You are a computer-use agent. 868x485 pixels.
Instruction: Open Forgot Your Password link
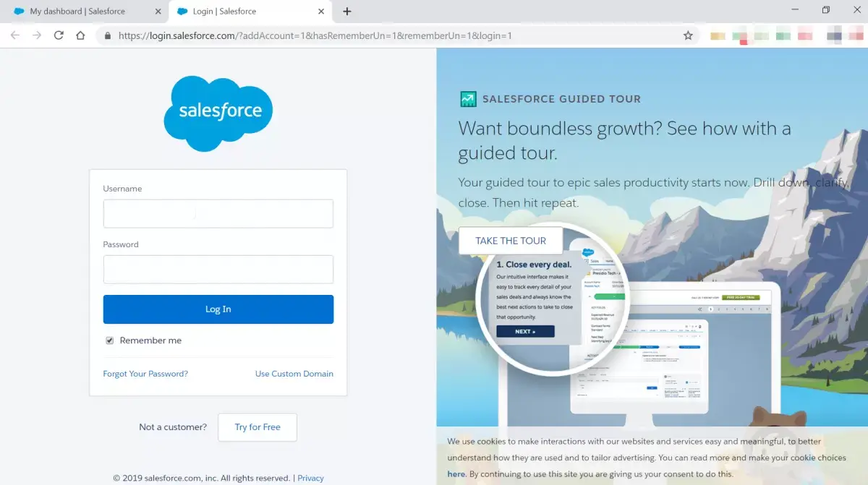click(145, 374)
